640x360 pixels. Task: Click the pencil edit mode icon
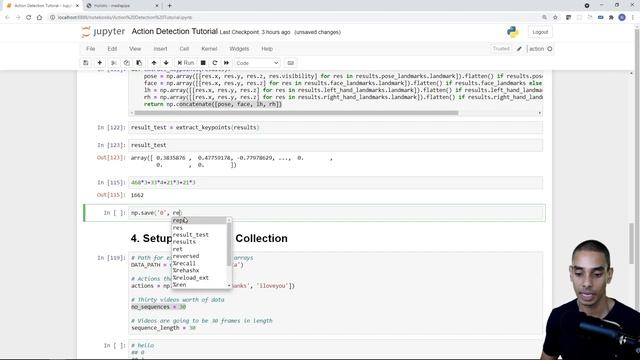[519, 49]
